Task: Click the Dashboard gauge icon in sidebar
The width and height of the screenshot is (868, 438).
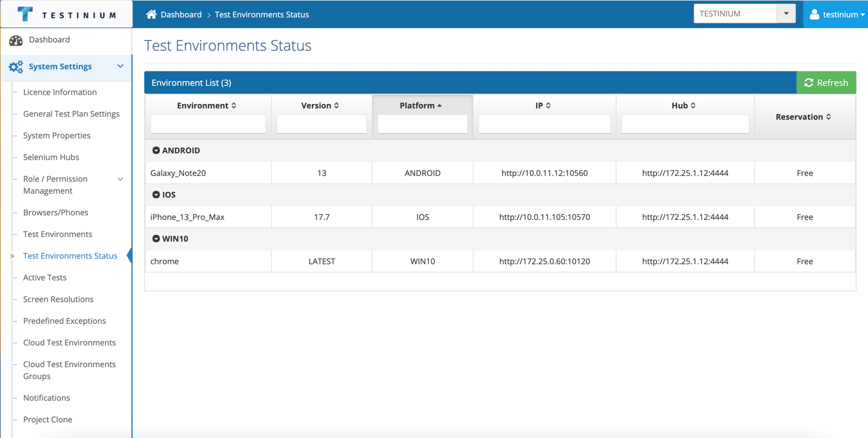Action: point(16,40)
